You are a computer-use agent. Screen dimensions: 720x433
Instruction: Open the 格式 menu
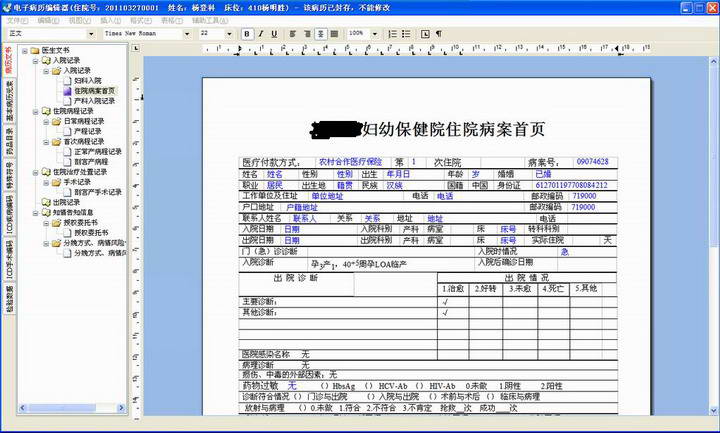(x=141, y=21)
